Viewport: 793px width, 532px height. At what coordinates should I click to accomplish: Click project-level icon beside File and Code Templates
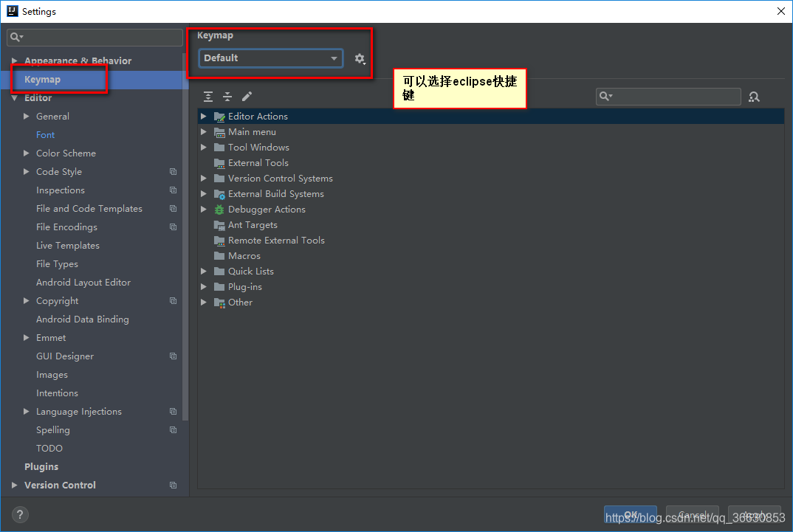173,209
